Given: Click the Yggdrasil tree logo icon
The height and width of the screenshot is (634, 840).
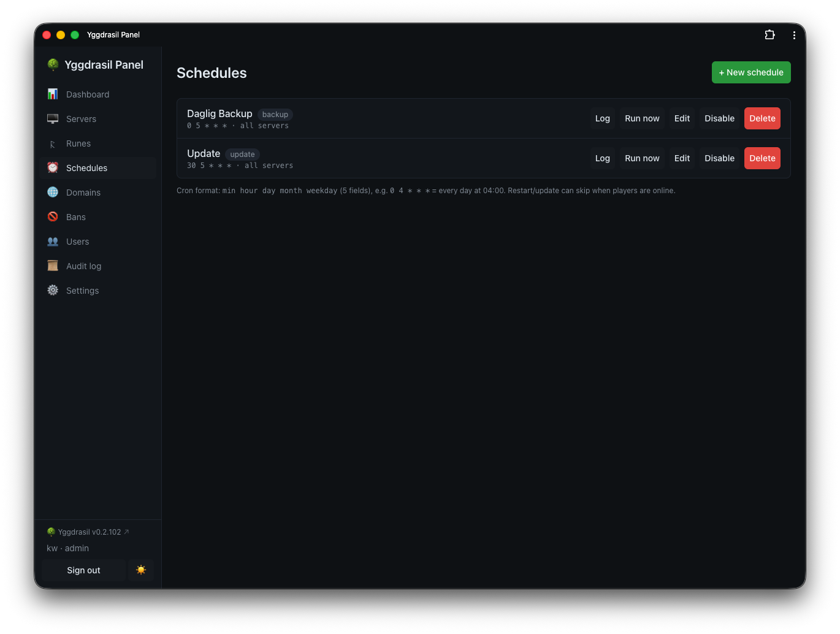Looking at the screenshot, I should (53, 64).
